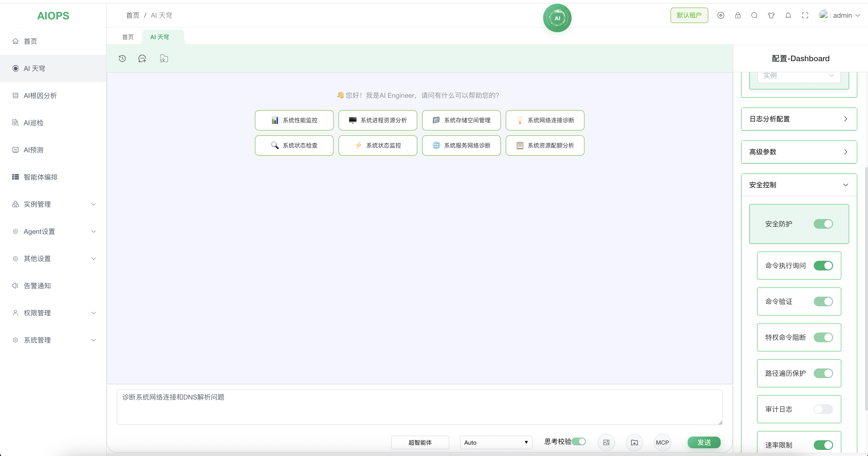Open theme shirt icon
Screen dimensions: 868x456
[x=771, y=15]
